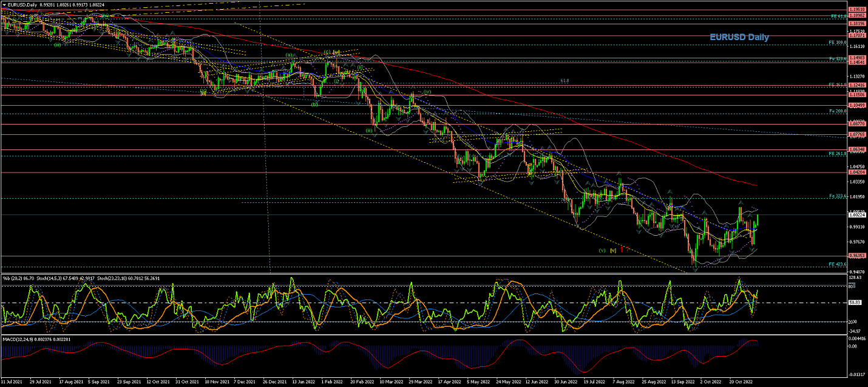The height and width of the screenshot is (387, 868).
Task: Select 11 Jul 2021 on the time axis
Action: tap(12, 383)
